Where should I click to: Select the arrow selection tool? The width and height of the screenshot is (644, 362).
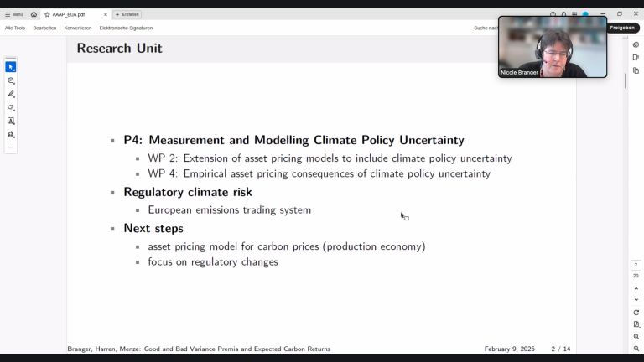(11, 67)
